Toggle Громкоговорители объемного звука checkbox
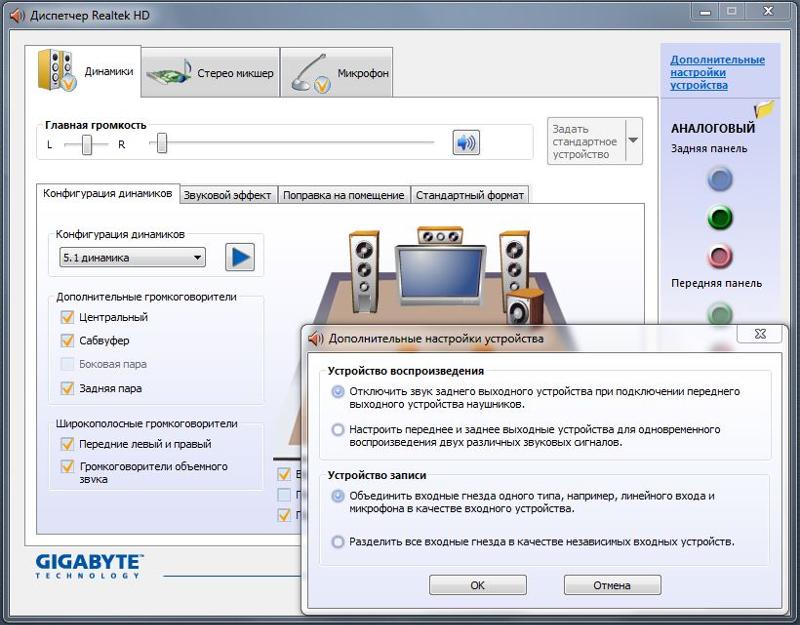 67,466
